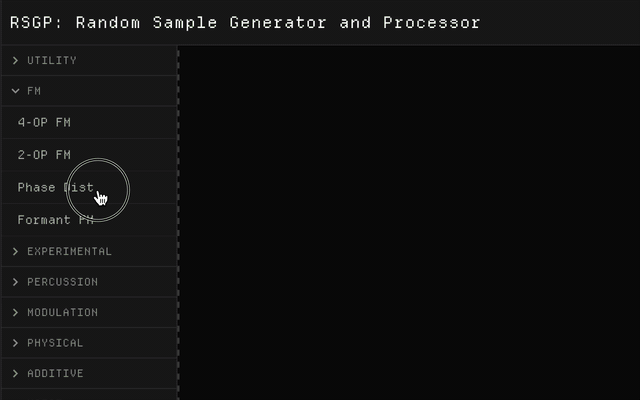Click the chevron arrow beside PERCUSSION
Viewport: 640px width, 400px height.
15,282
